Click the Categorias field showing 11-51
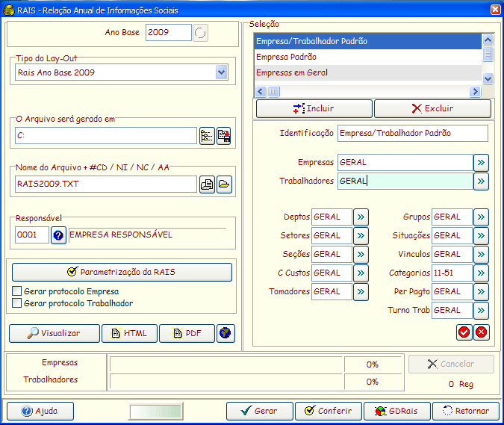Screen dimensions: 504x425 [x=452, y=273]
